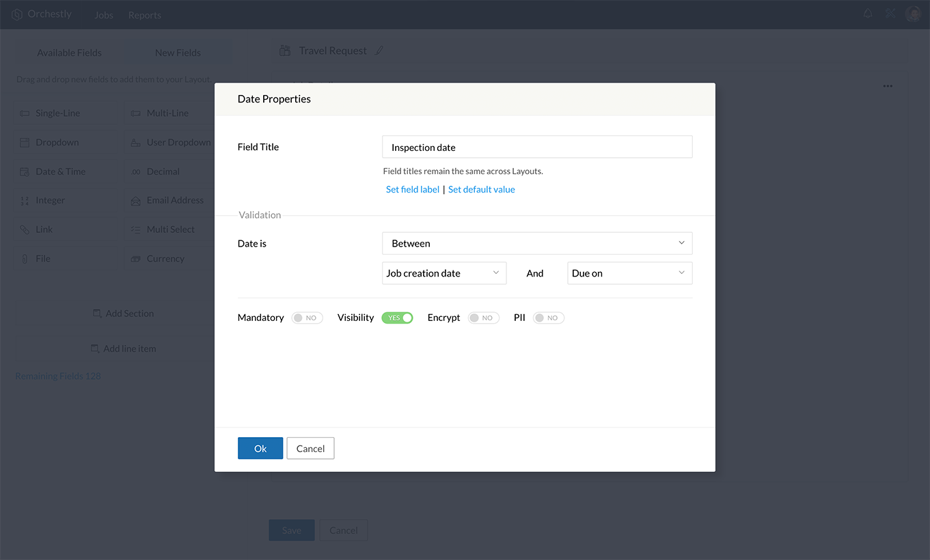Click the Date Properties dialog title
930x560 pixels.
(274, 99)
